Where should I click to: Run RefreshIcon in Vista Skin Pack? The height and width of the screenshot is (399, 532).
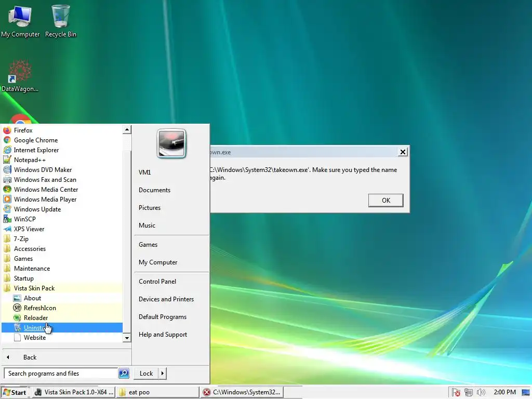click(x=62, y=308)
